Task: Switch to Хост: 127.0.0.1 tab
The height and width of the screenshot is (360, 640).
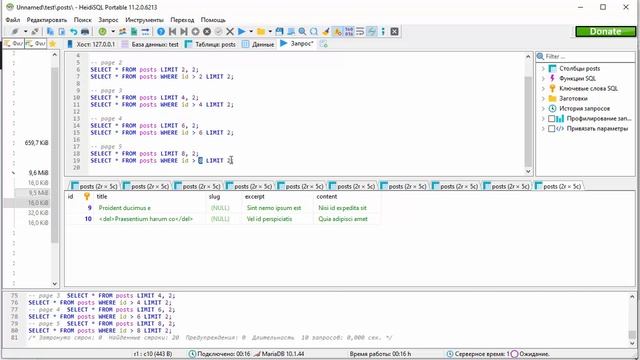Action: (91, 44)
